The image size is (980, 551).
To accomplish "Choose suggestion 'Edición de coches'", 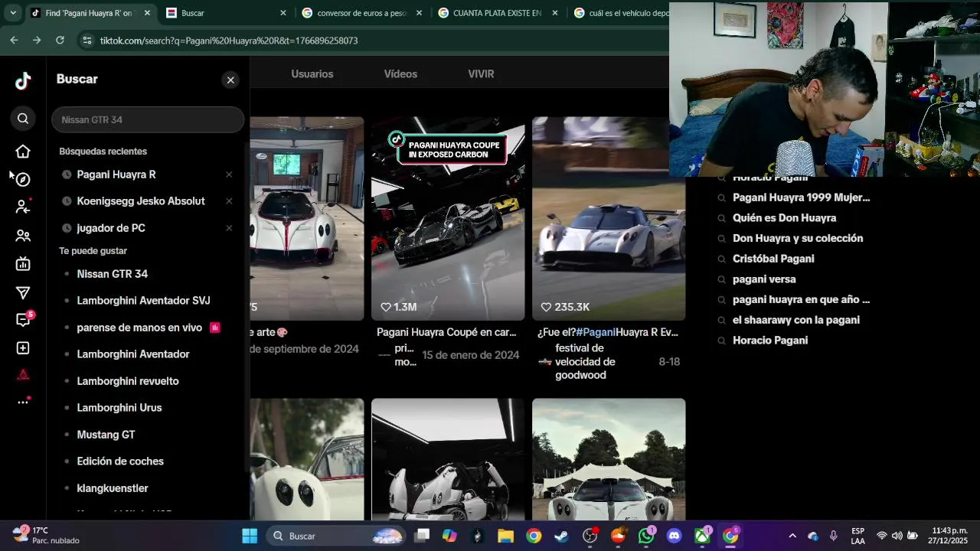I will tap(120, 461).
